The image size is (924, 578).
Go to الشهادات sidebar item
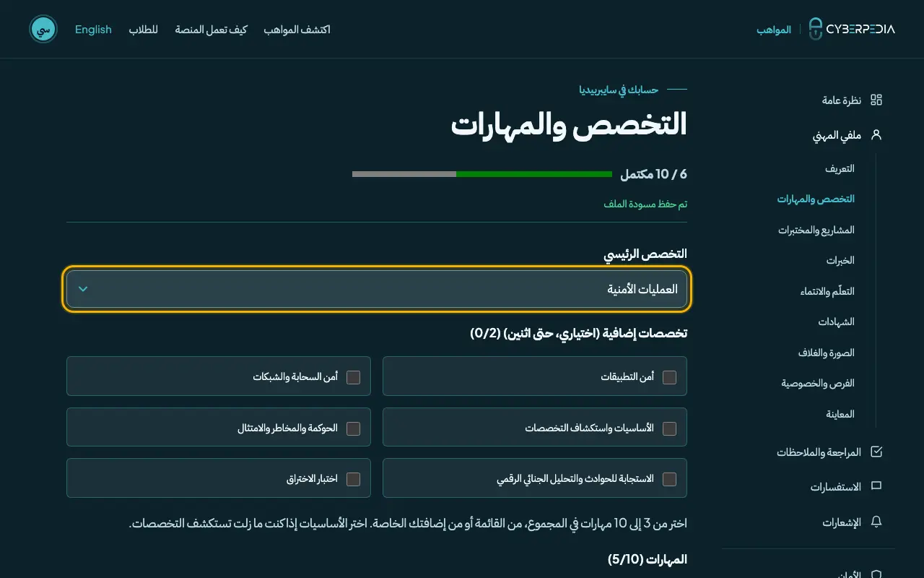coord(836,322)
